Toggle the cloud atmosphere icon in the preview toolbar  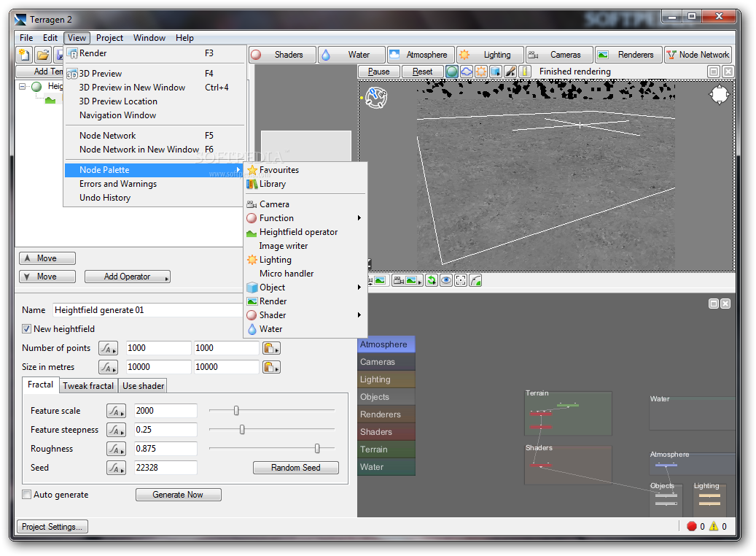tap(467, 72)
